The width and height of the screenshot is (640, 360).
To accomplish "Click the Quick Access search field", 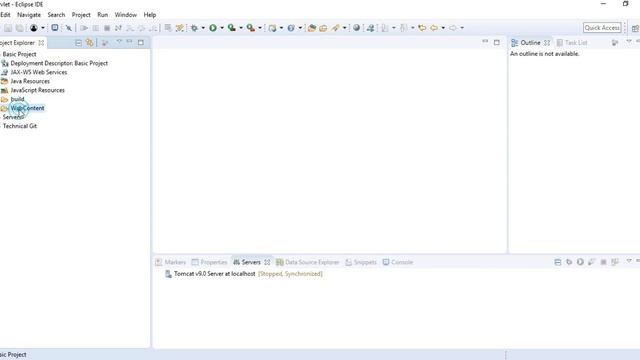I will coord(602,28).
